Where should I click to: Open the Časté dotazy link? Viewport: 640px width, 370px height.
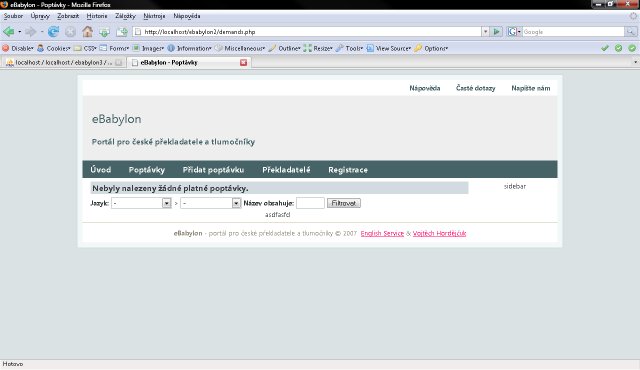[x=476, y=88]
